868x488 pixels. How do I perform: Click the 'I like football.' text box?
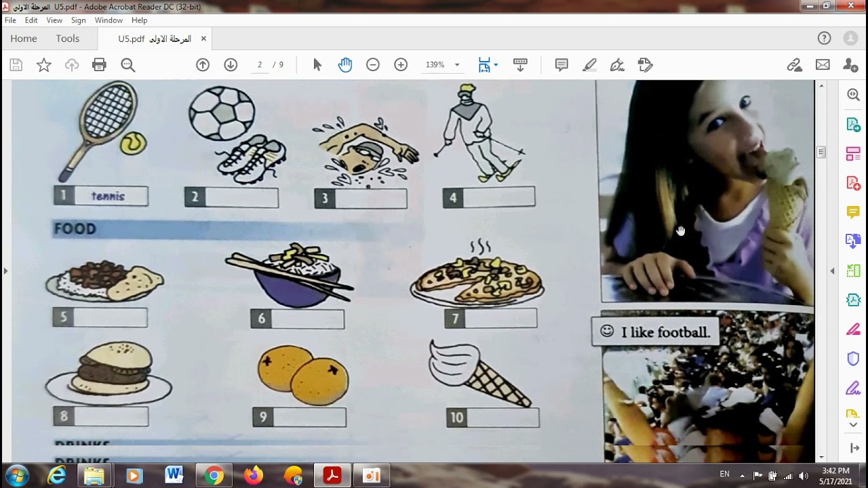click(656, 332)
